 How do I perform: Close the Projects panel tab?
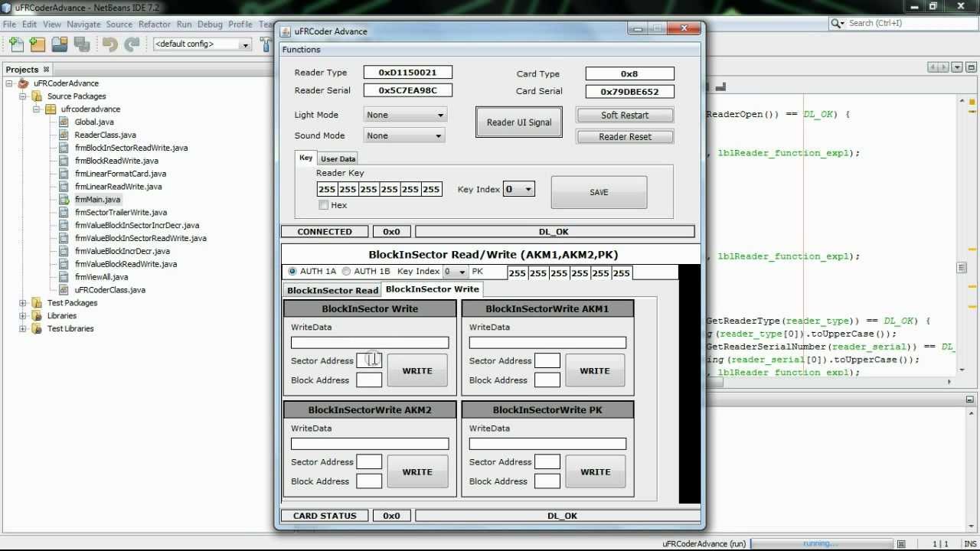46,70
